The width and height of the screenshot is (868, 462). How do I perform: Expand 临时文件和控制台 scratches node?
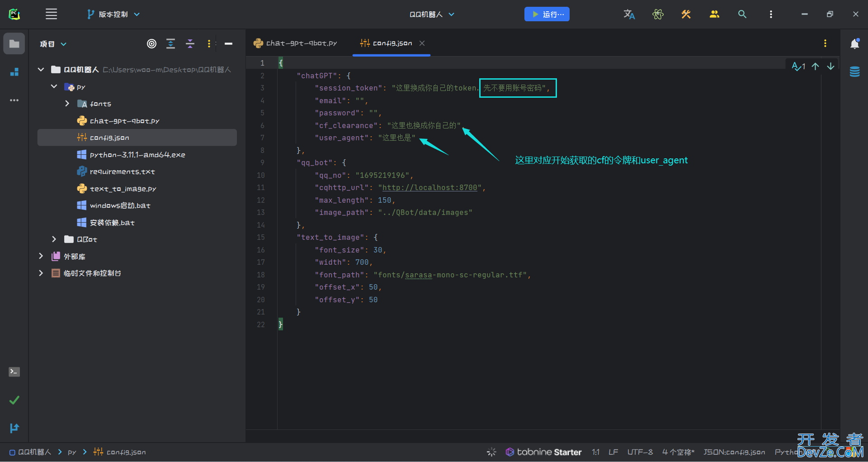tap(41, 273)
